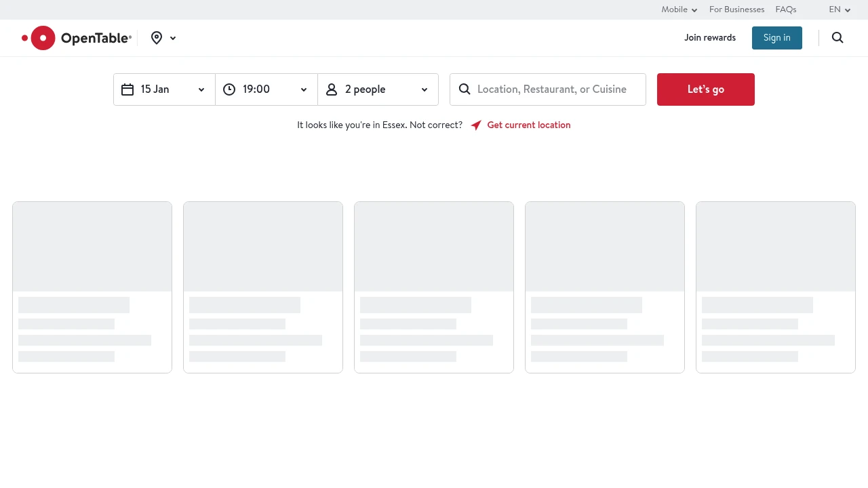
Task: Click the OpenTable logo
Action: (76, 38)
